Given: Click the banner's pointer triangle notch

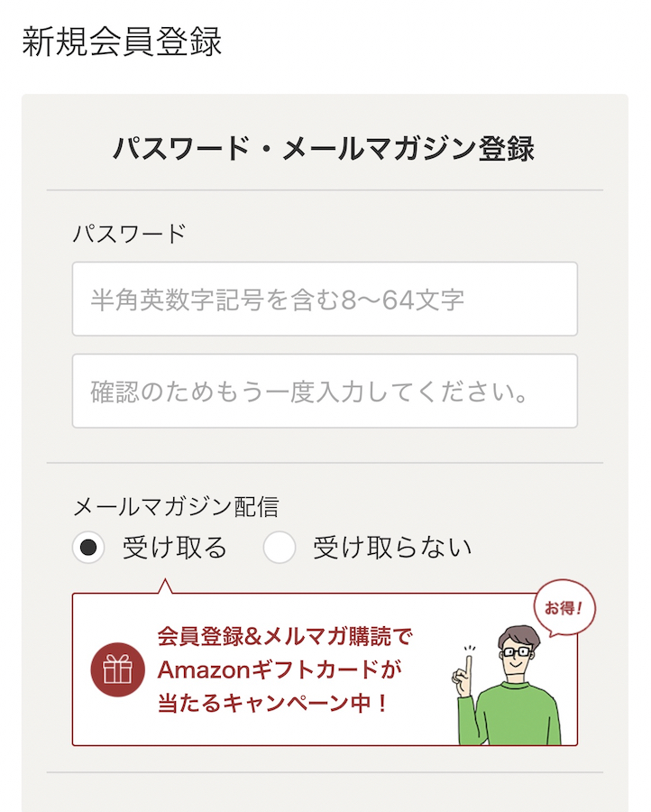Looking at the screenshot, I should [164, 587].
